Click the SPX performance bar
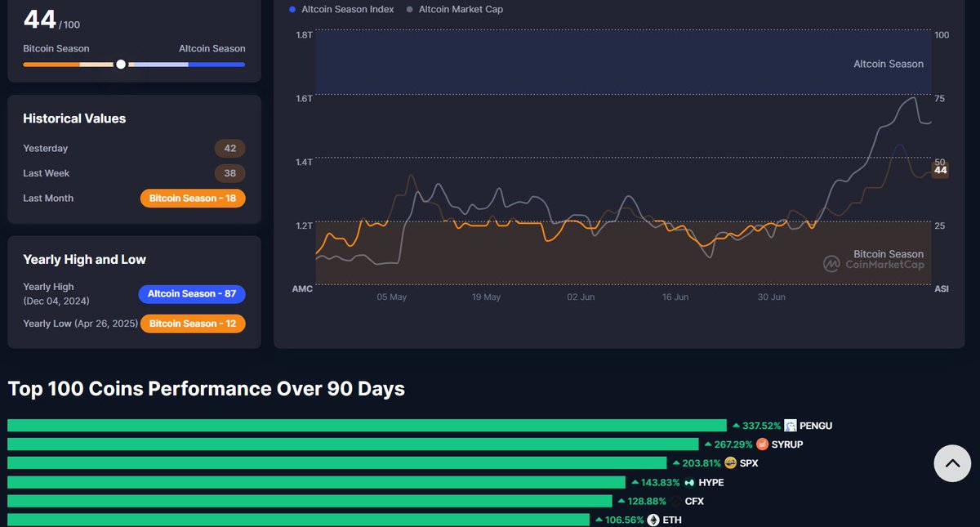The height and width of the screenshot is (527, 980). 337,463
